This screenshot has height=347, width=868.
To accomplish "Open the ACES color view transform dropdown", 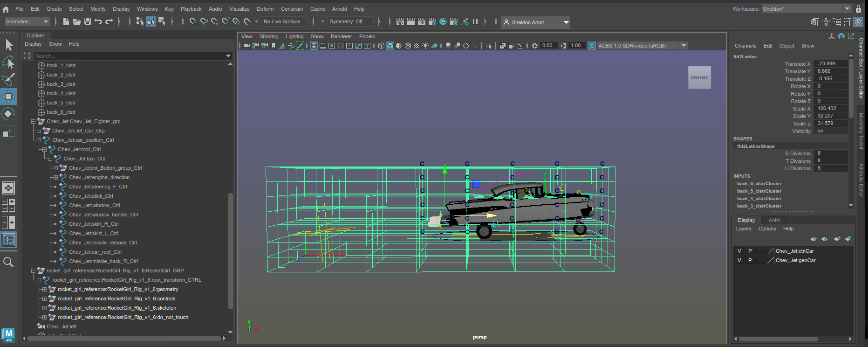I will [x=683, y=46].
